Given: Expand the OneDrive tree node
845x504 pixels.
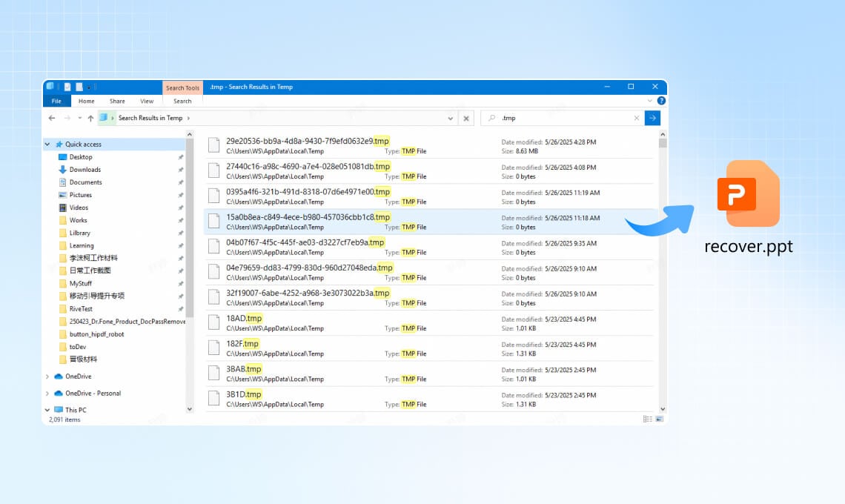Looking at the screenshot, I should [47, 377].
